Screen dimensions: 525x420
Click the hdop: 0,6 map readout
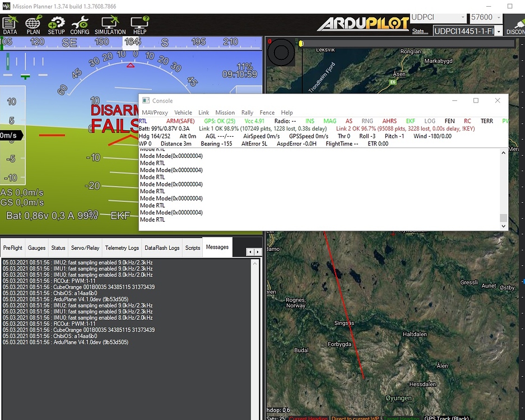tap(278, 410)
